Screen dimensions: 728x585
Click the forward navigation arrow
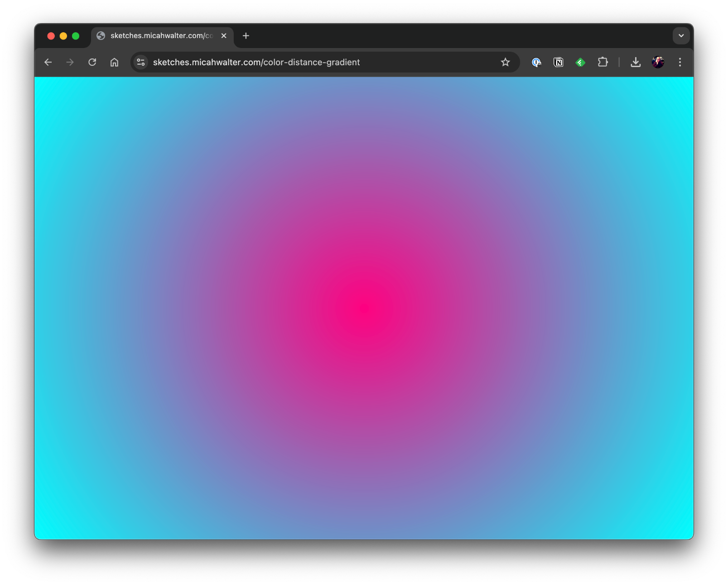(x=70, y=62)
